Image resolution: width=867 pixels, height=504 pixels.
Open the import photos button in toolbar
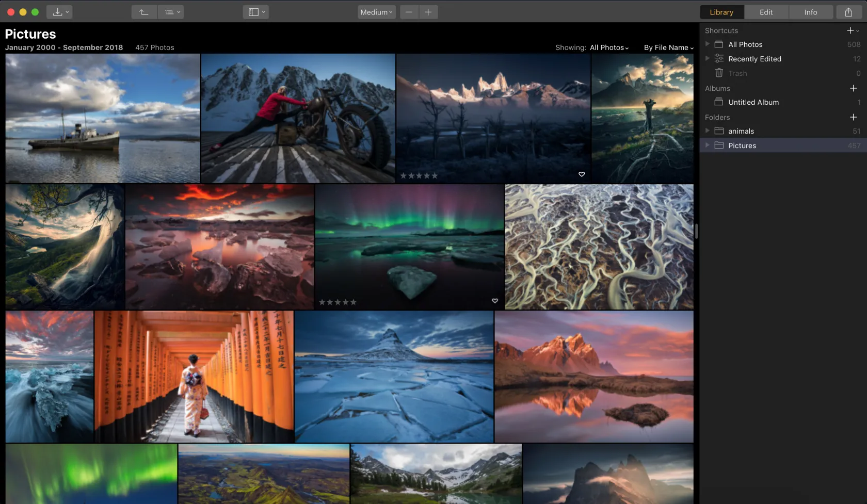[59, 12]
